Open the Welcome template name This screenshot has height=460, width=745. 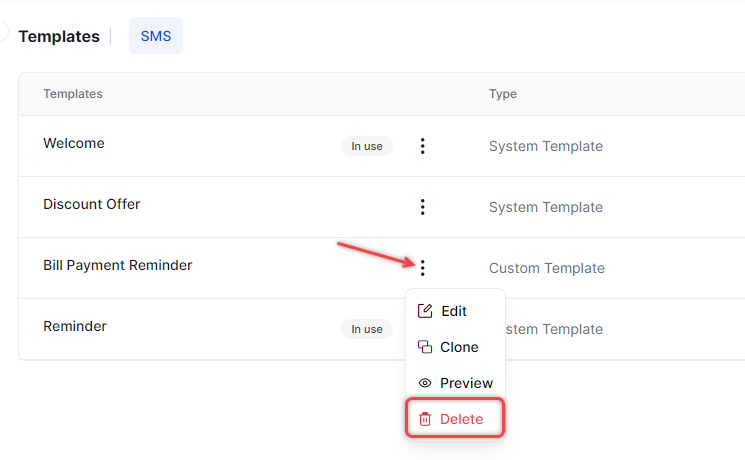74,143
